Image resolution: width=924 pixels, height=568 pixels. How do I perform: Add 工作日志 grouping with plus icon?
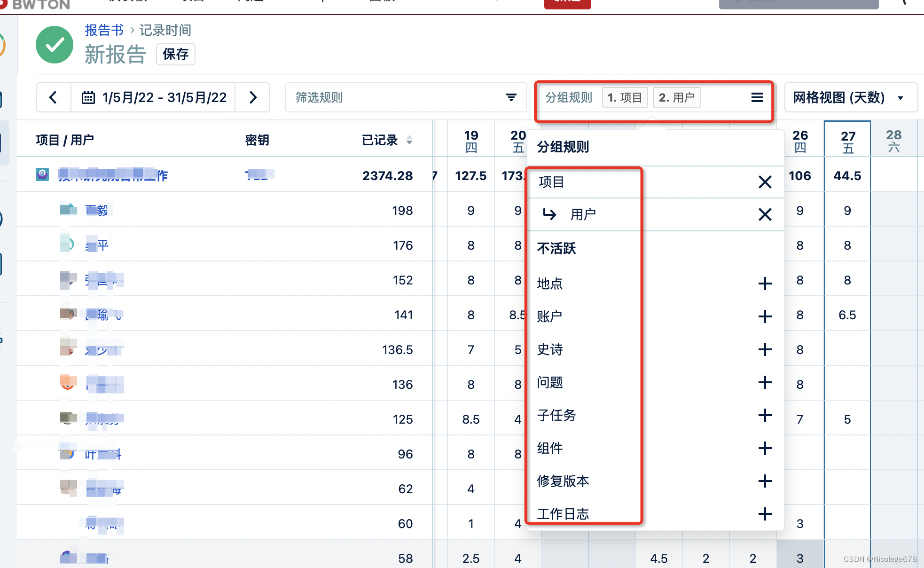coord(765,514)
